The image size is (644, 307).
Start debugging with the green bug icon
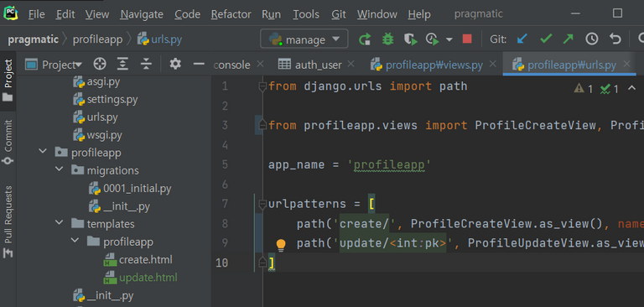click(387, 39)
